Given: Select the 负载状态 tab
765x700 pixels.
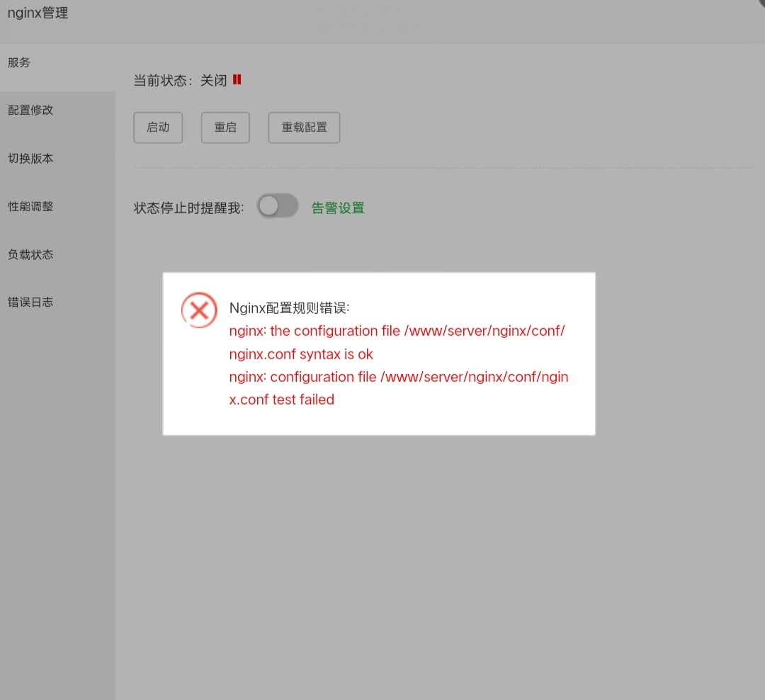Looking at the screenshot, I should point(57,254).
